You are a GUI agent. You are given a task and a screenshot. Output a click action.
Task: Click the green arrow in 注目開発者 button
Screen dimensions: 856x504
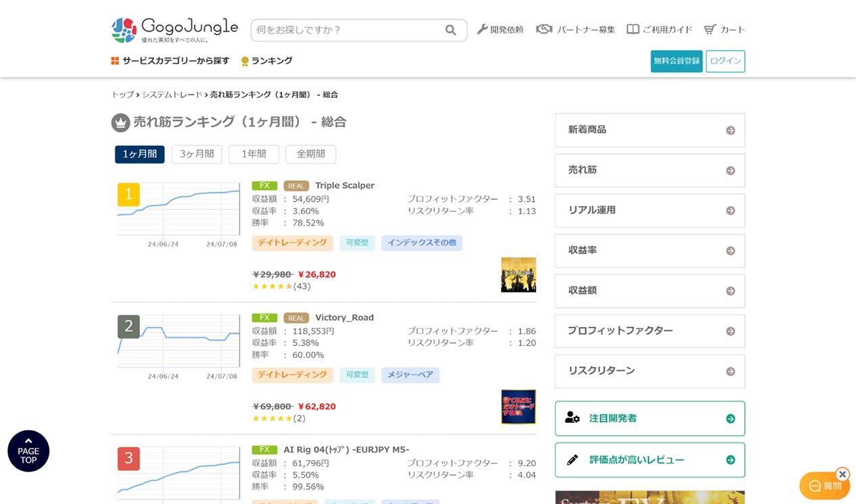[x=730, y=419]
